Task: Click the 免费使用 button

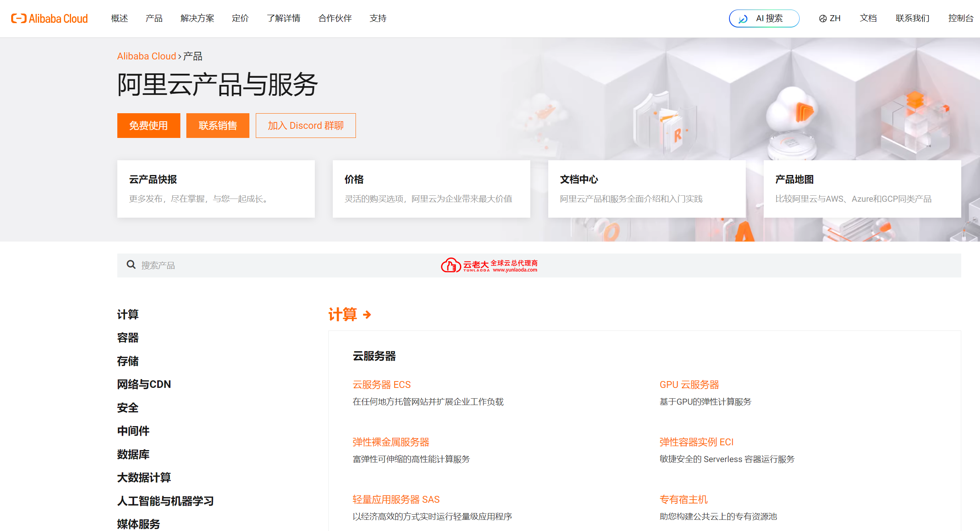Action: tap(148, 126)
